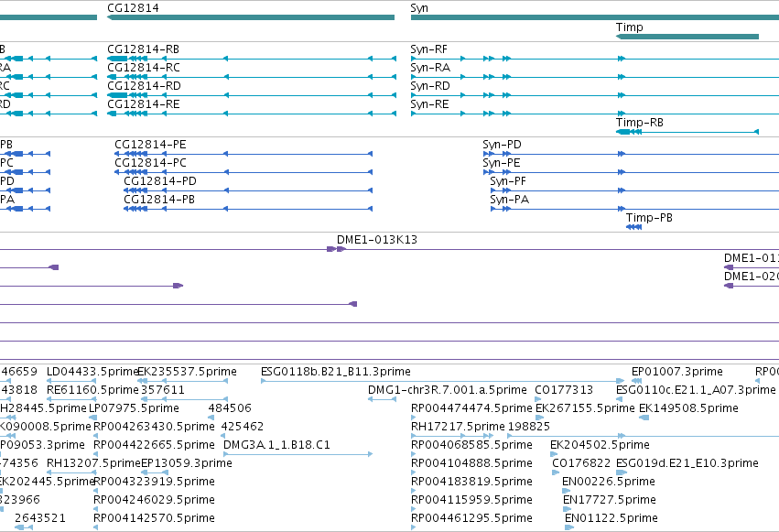Click the CG12814-PD protein label
The height and width of the screenshot is (532, 779).
160,181
